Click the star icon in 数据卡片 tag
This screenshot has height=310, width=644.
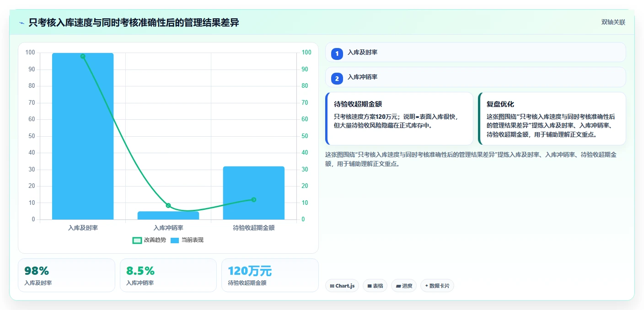[427, 286]
